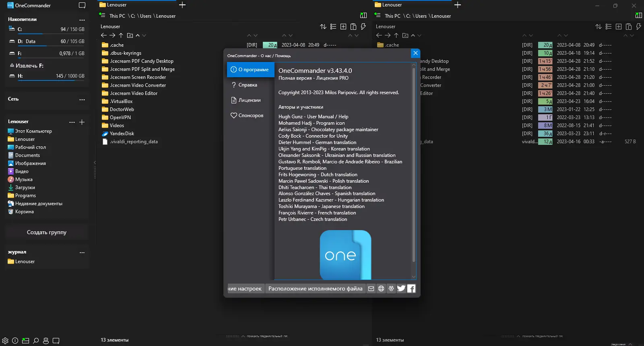Click the sort arrows icon in right pane
Image resolution: width=644 pixels, height=346 pixels.
[599, 27]
